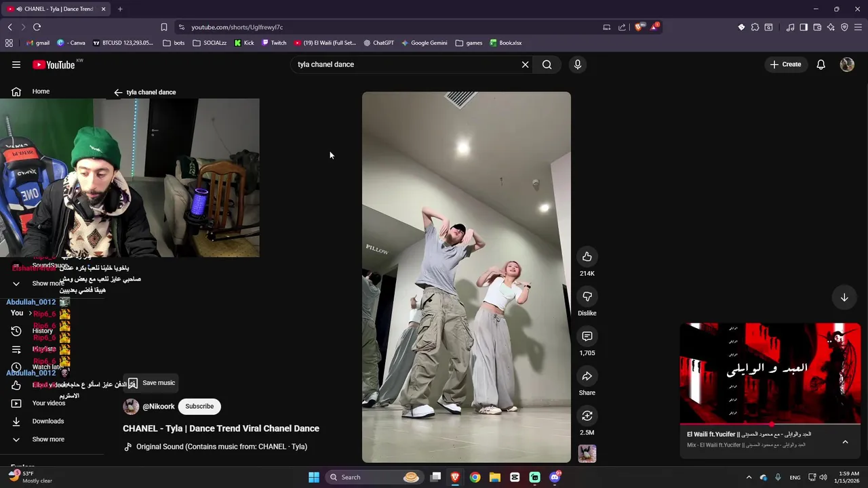Open the ChatGPT bookmark
Screen dimensions: 868x488
(x=378, y=43)
